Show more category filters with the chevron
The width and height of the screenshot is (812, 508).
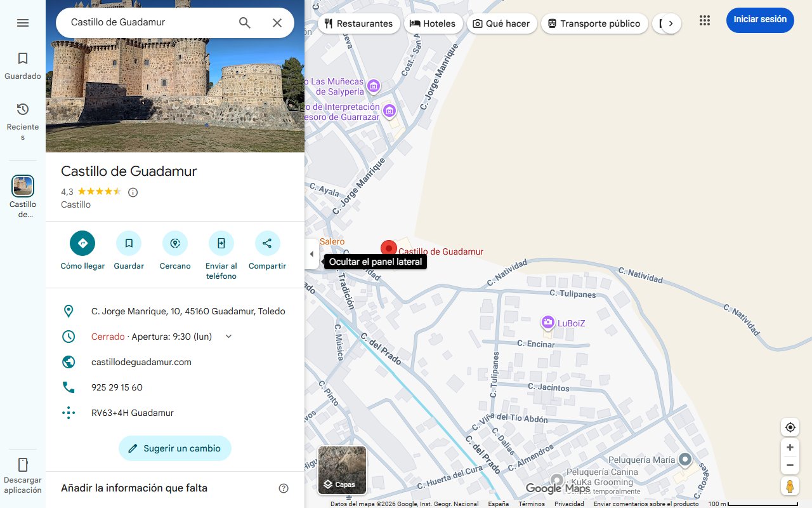point(672,23)
